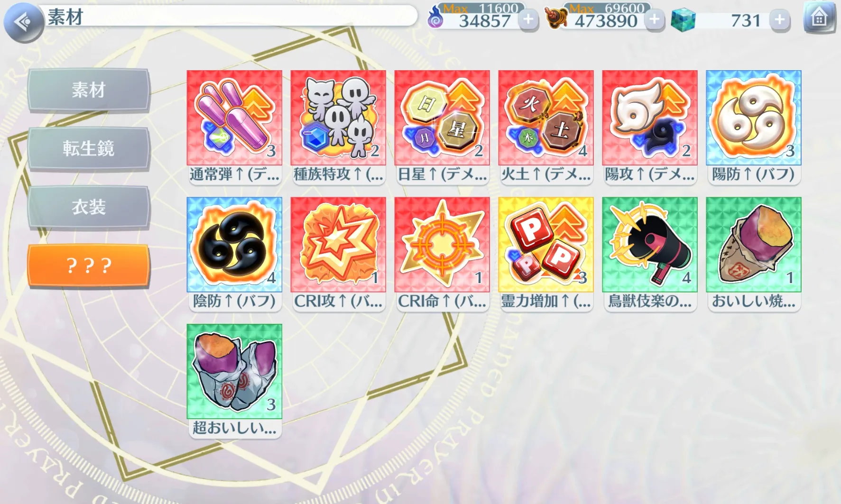Select the 霊力増加↑ P-block item
Viewport: 841px width, 504px height.
pyautogui.click(x=546, y=254)
